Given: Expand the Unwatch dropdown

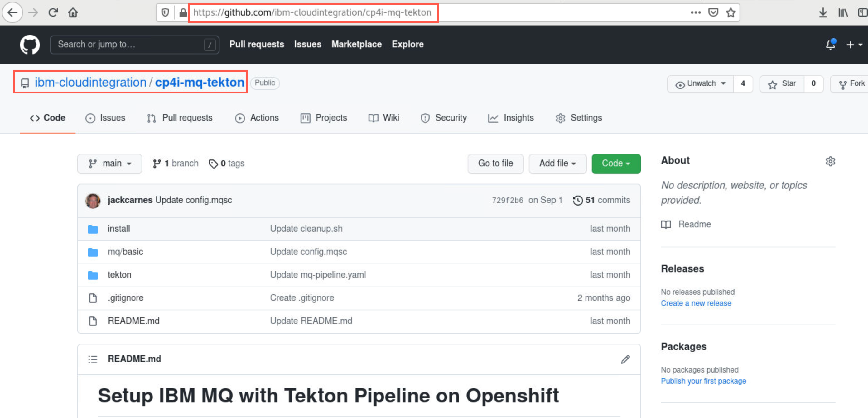Looking at the screenshot, I should click(701, 83).
